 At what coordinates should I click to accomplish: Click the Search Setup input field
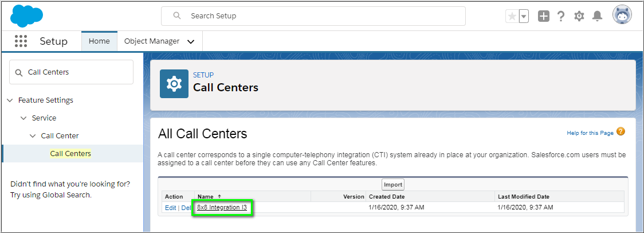[321, 16]
